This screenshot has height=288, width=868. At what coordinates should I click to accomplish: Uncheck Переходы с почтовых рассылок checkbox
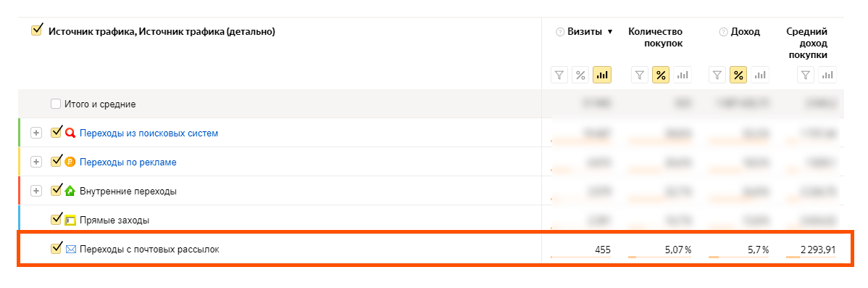pos(55,248)
